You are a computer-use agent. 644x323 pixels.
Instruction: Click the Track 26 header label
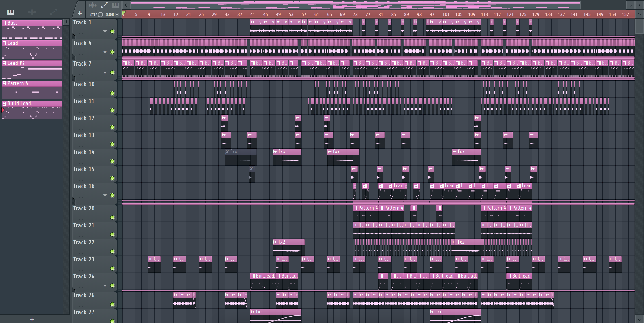(x=84, y=295)
